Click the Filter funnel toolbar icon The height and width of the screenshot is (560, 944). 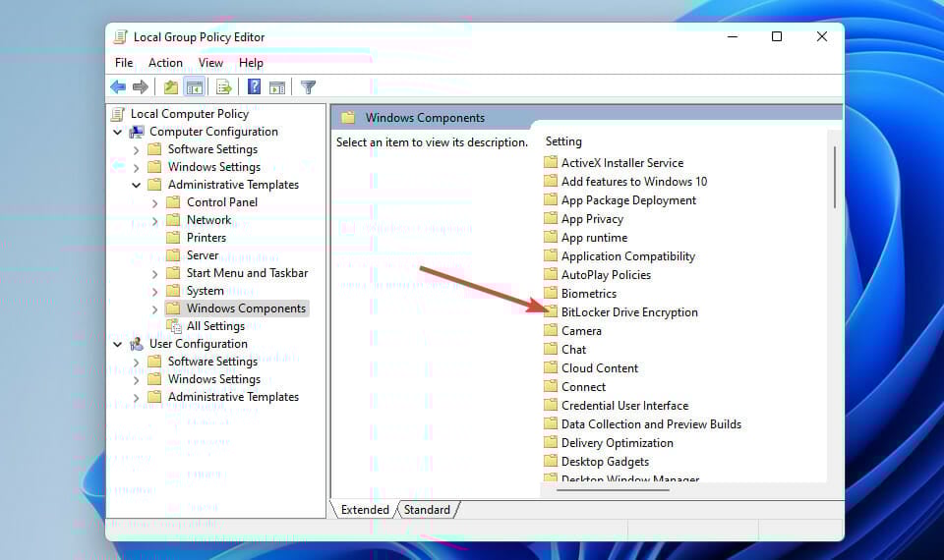tap(308, 87)
